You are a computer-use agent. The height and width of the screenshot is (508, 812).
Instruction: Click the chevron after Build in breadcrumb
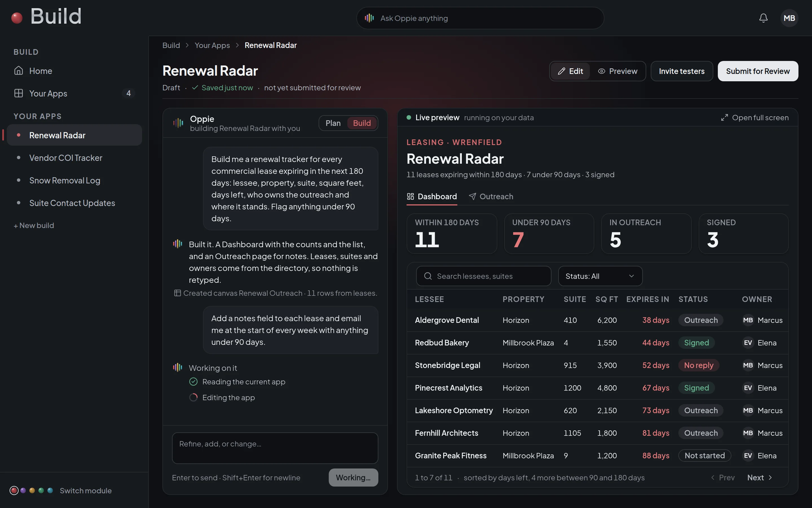[187, 45]
